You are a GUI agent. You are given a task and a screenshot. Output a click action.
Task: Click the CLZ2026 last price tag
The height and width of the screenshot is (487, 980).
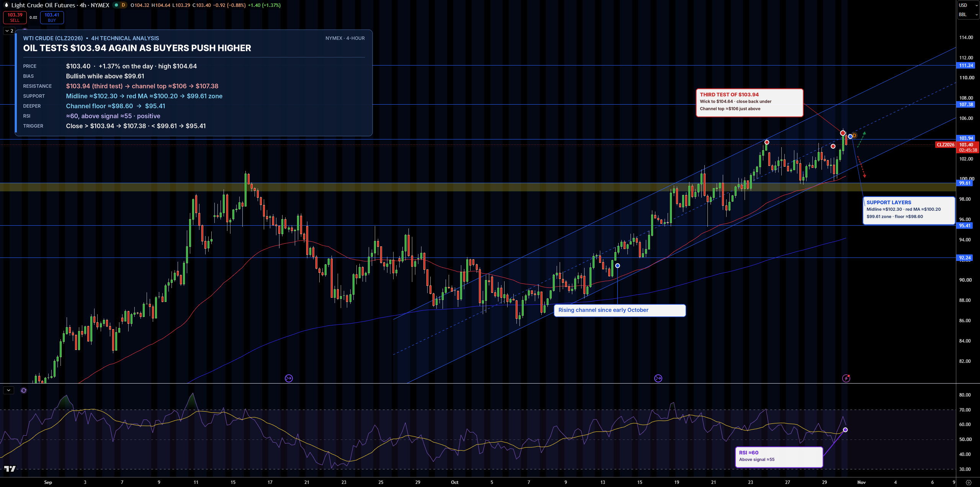(945, 144)
